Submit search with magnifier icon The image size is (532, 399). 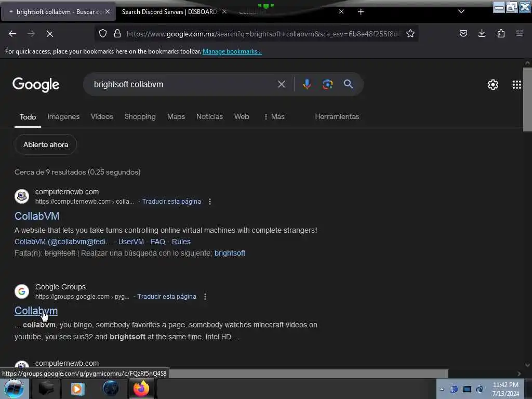pos(348,84)
